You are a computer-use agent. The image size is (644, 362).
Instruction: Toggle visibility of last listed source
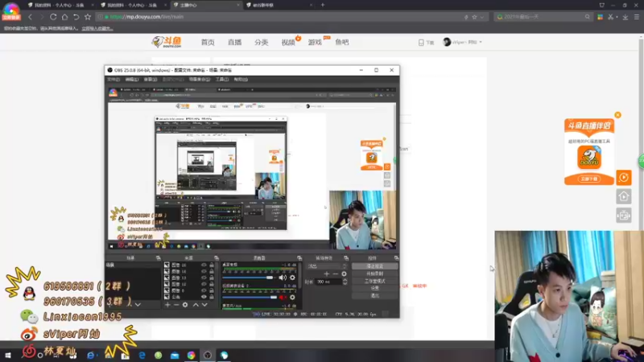(x=204, y=297)
